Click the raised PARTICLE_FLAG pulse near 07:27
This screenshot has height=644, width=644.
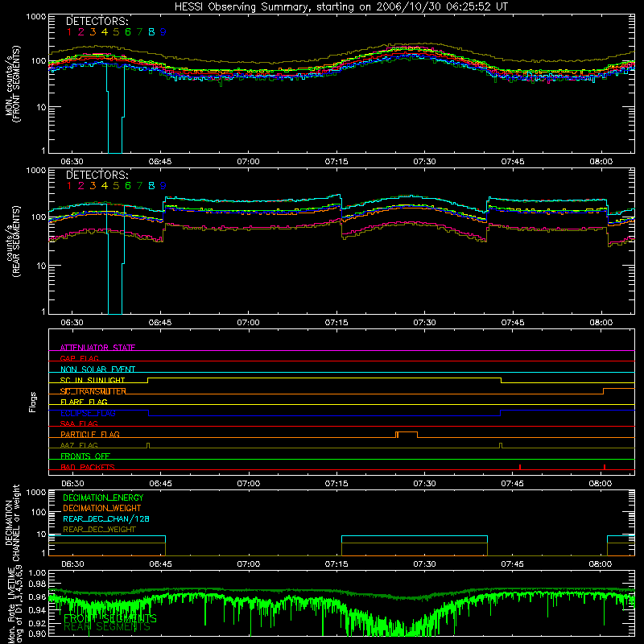(x=407, y=434)
